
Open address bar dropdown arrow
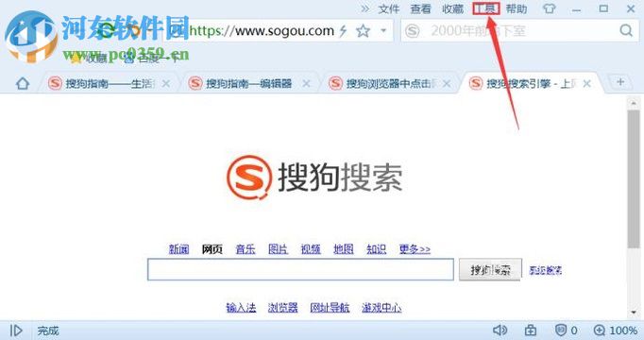pos(383,31)
